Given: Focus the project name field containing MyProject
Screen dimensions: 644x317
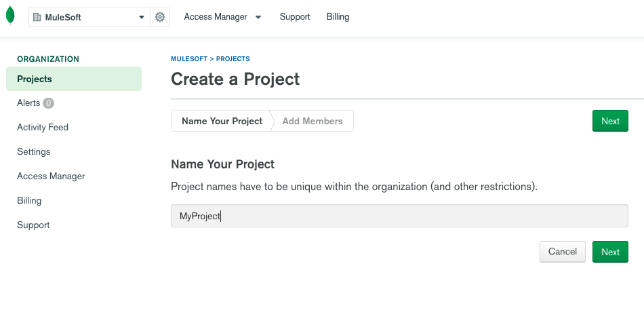Looking at the screenshot, I should point(400,216).
